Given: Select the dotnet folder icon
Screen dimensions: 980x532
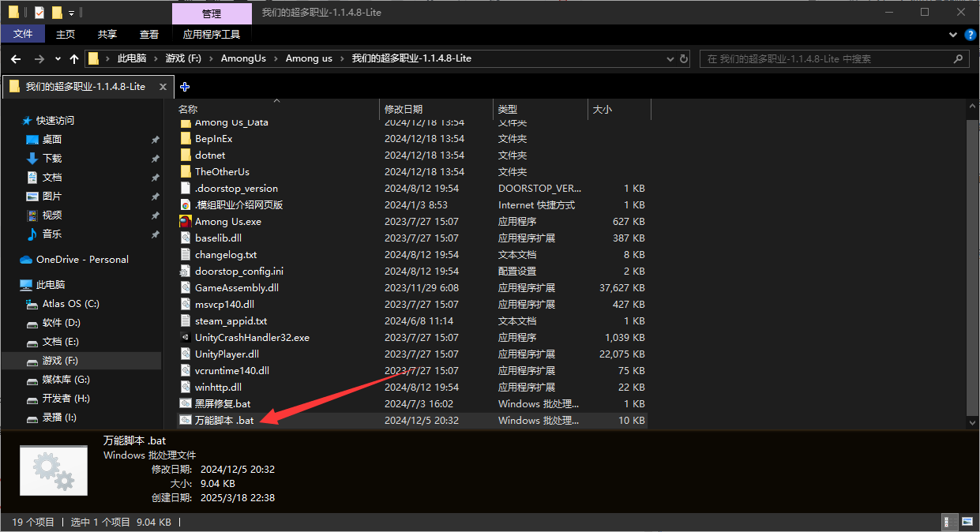Looking at the screenshot, I should click(186, 155).
